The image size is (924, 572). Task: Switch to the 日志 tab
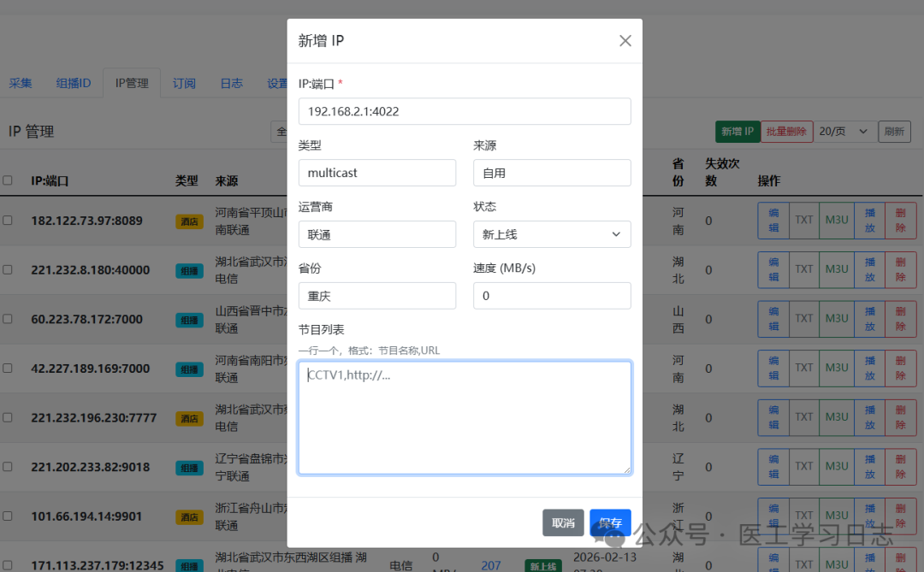231,83
